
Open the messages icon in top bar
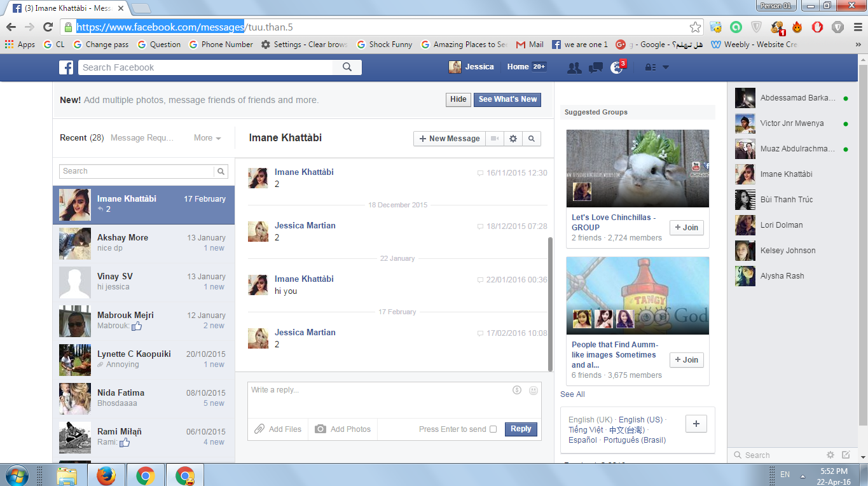(x=595, y=67)
